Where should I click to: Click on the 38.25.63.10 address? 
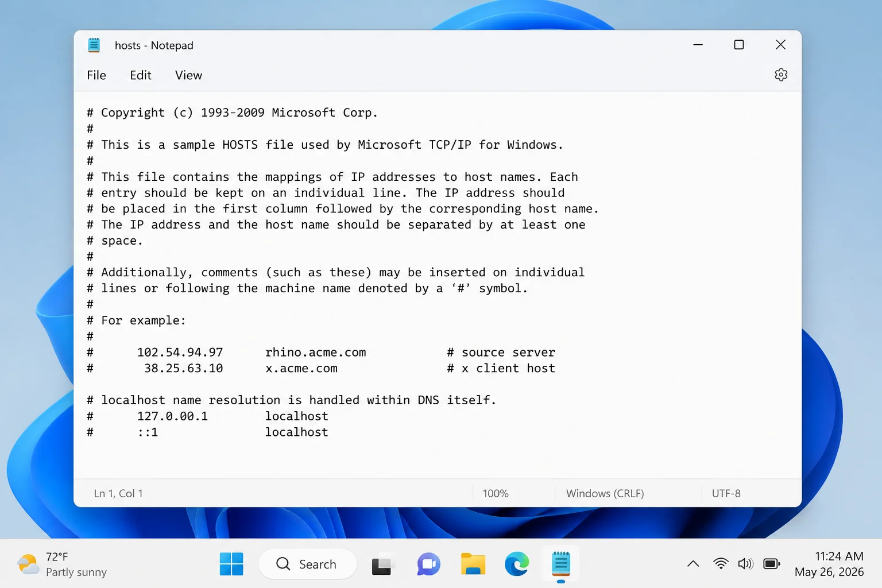[183, 368]
